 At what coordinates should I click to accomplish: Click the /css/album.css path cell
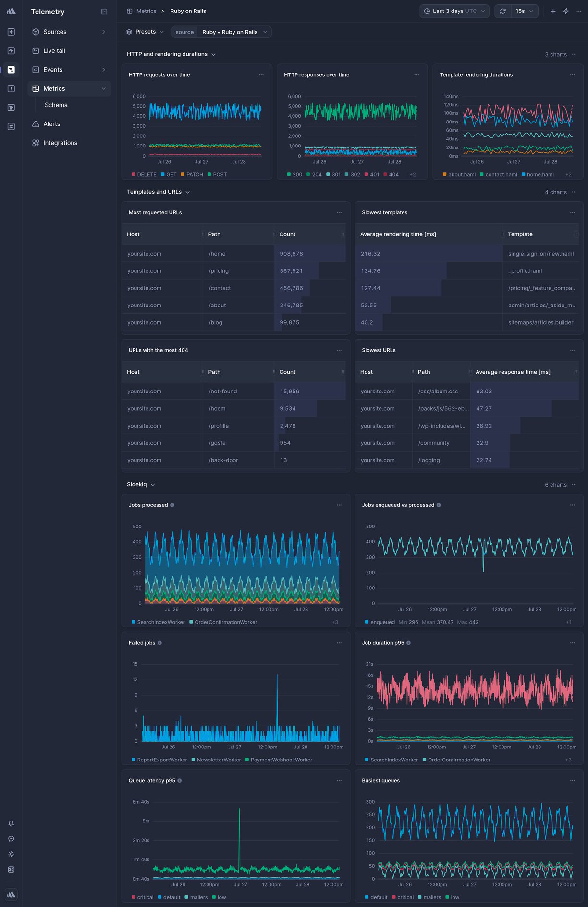tap(441, 392)
